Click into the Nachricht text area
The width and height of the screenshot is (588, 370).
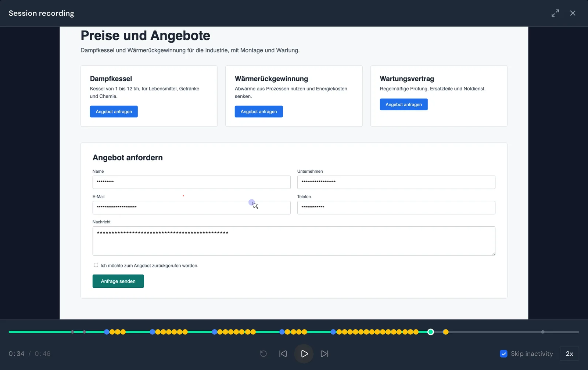294,241
